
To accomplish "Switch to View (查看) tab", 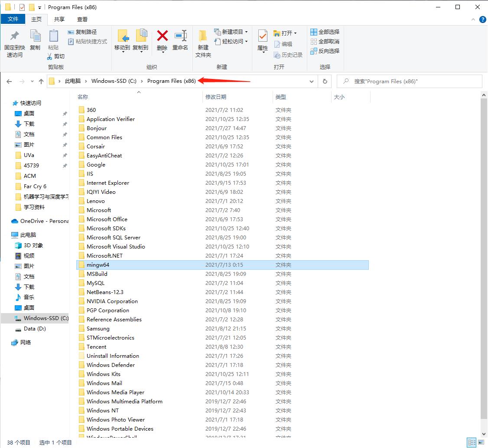I will [82, 19].
